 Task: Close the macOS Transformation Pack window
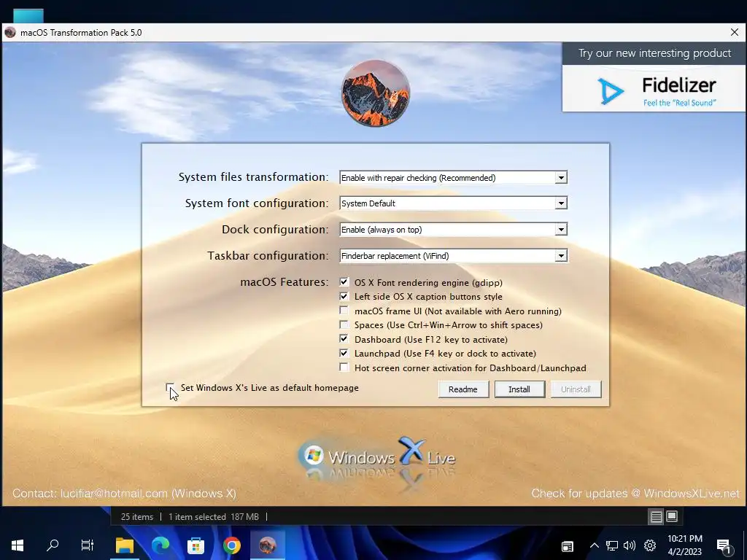(734, 32)
